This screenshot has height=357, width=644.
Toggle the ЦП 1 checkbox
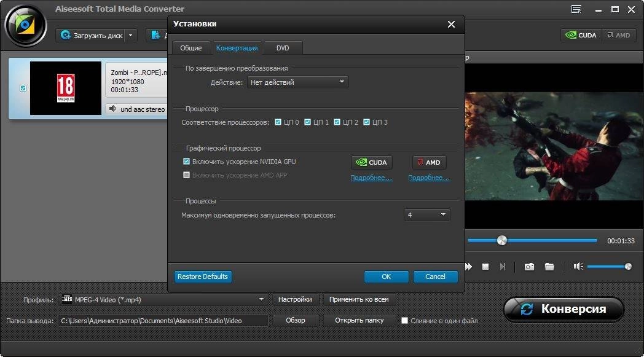click(x=308, y=122)
